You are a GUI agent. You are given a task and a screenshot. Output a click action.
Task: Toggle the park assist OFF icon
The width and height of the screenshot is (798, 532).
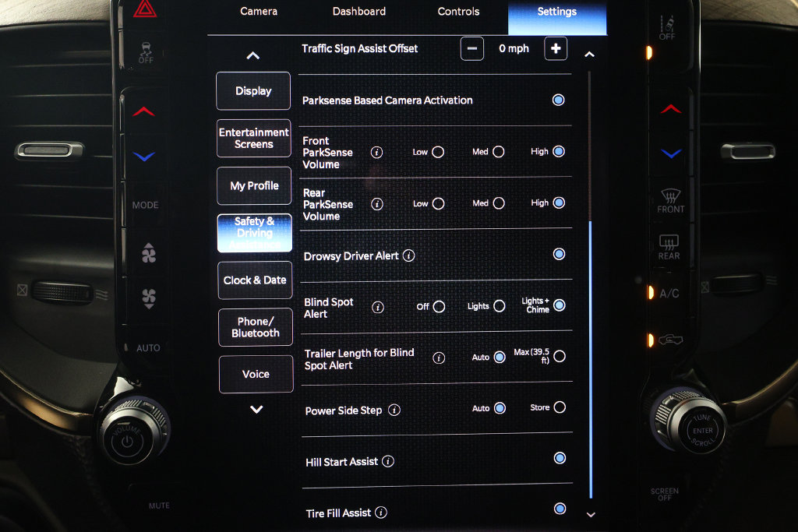tap(667, 28)
